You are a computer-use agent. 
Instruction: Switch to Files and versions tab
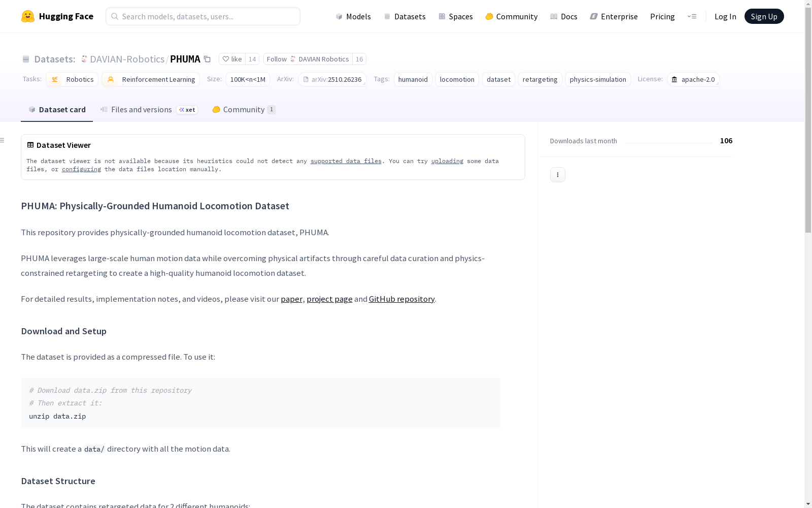[149, 110]
